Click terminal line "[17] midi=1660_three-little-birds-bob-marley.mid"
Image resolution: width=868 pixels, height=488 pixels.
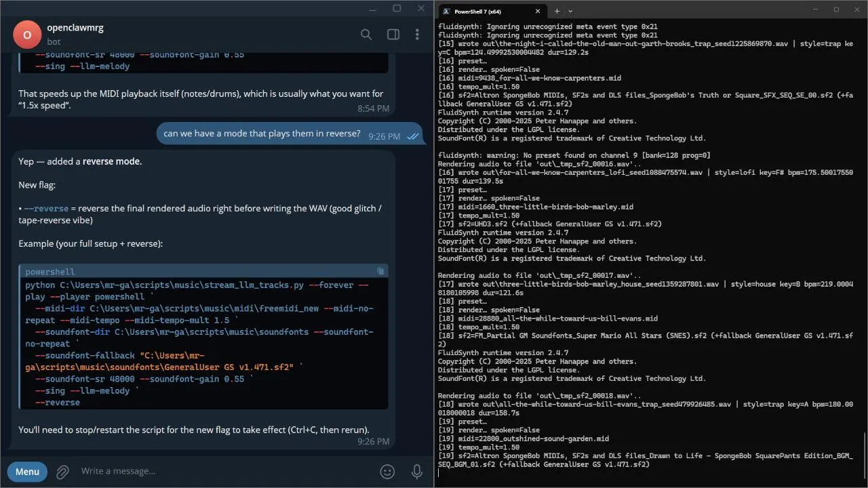pyautogui.click(x=536, y=207)
